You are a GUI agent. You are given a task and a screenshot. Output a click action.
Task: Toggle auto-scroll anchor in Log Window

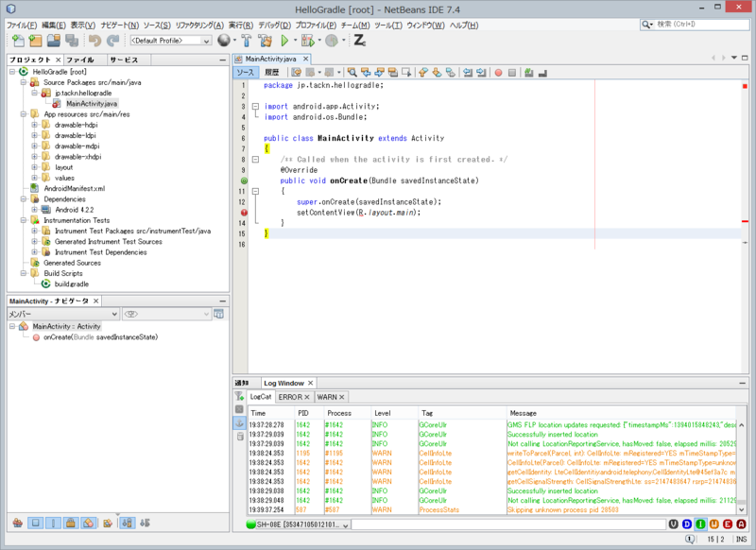pyautogui.click(x=239, y=423)
